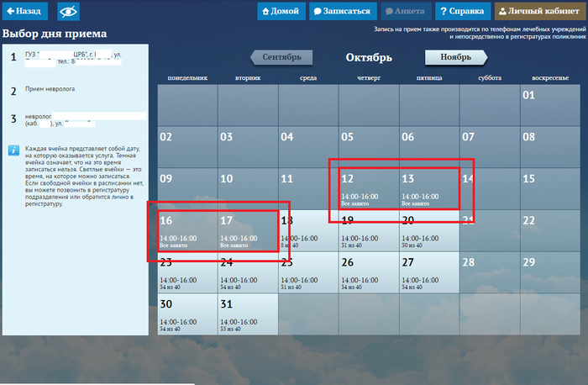Pick October 31 appointment day
The width and height of the screenshot is (588, 385).
click(x=247, y=314)
